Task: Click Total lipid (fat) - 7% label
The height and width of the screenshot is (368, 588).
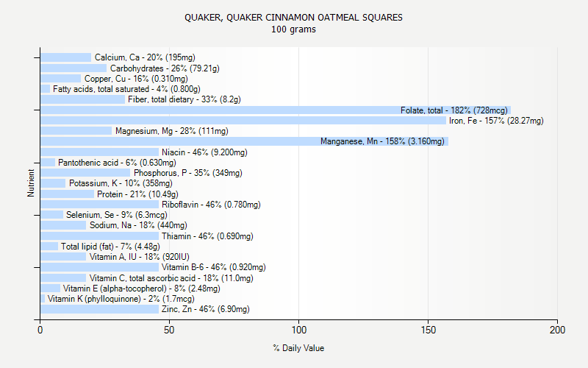Action: [110, 247]
